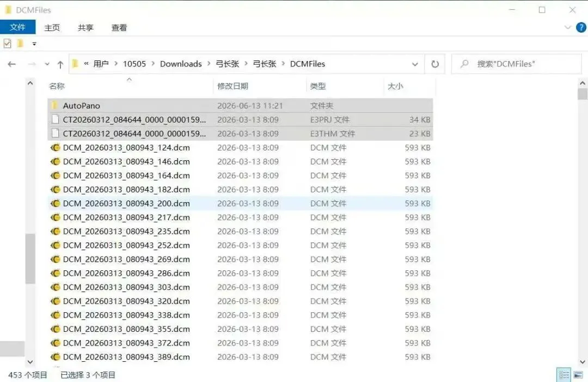Screen dimensions: 588x382
Task: Expand the address bar history dropdown
Action: (x=415, y=64)
